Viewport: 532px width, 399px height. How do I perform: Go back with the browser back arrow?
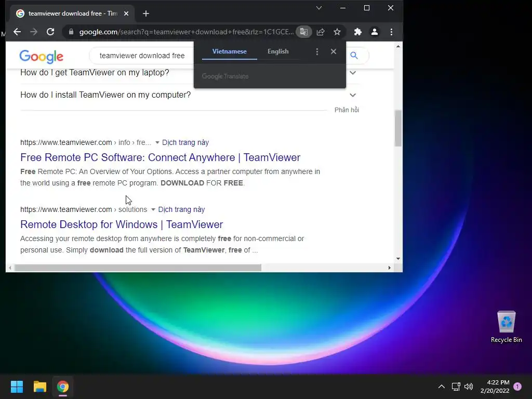17,32
